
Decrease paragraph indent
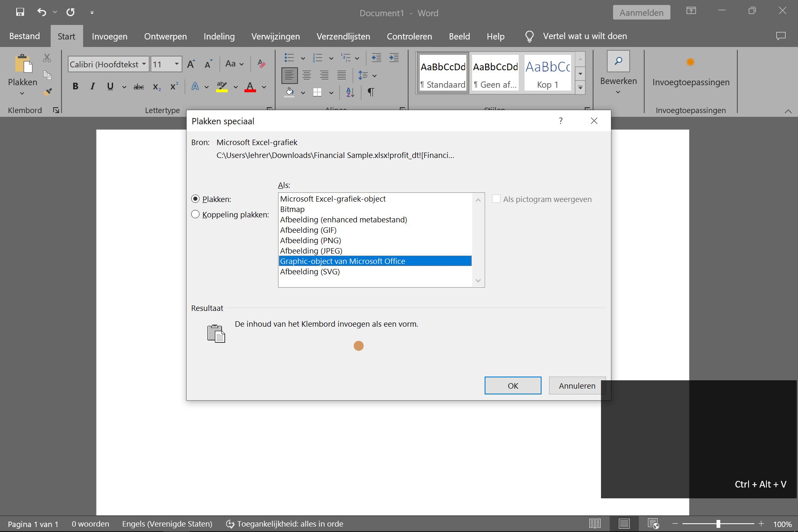click(376, 58)
